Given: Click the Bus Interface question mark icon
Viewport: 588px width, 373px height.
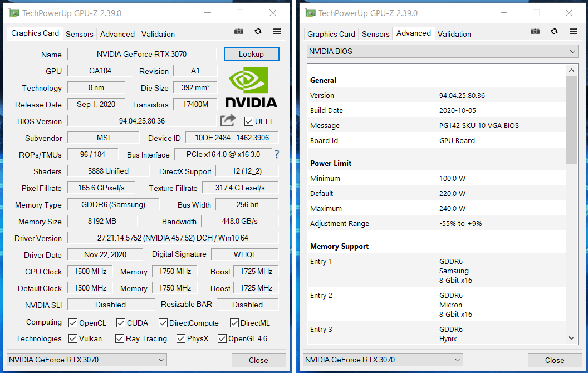Looking at the screenshot, I should point(277,154).
